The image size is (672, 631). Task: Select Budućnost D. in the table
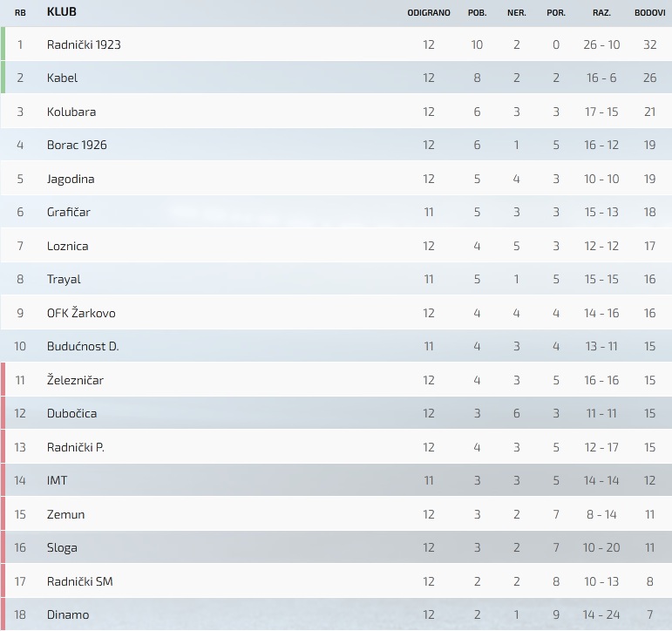click(x=83, y=346)
